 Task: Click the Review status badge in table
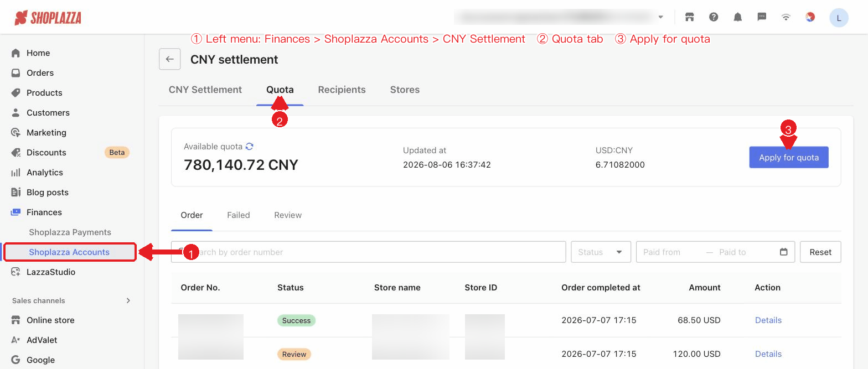tap(294, 354)
